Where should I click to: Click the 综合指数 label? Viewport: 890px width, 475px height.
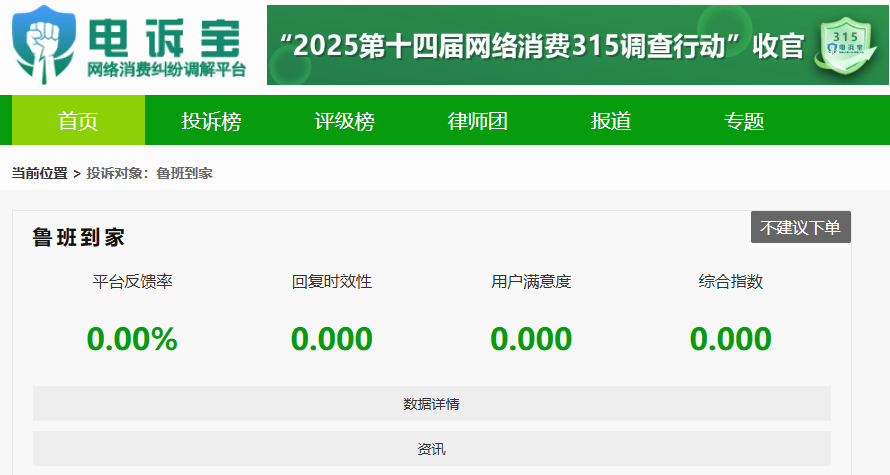[730, 281]
